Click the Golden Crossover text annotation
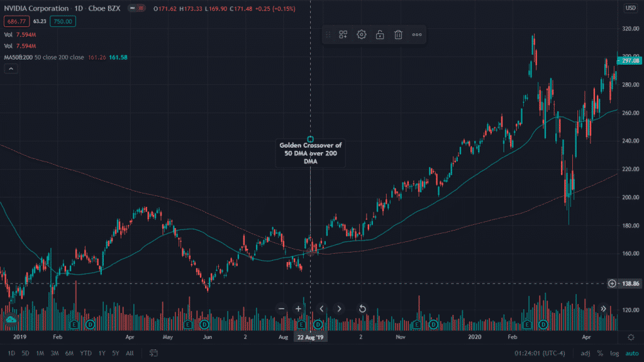The height and width of the screenshot is (362, 644). click(x=310, y=153)
